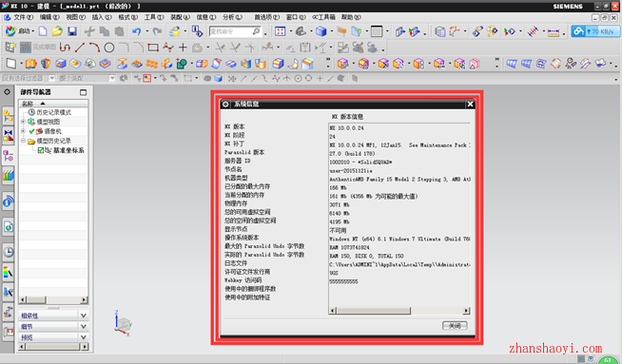Expand the 相依性 panel section
This screenshot has width=622, height=364.
84,316
